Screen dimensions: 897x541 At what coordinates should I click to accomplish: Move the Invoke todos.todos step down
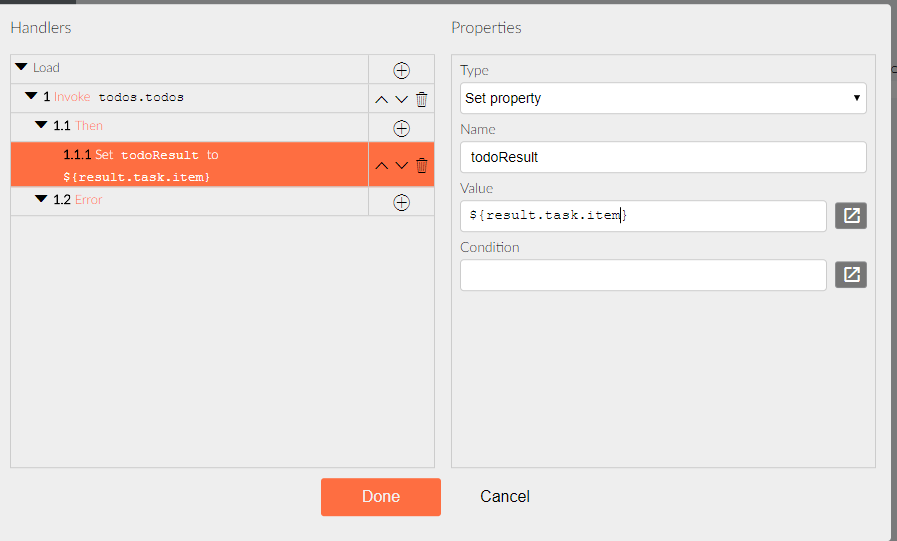coord(402,100)
